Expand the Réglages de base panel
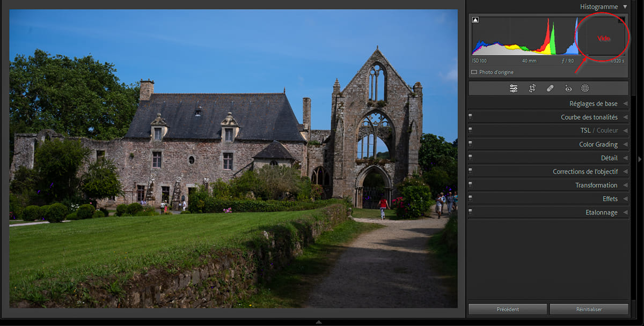 coord(593,104)
